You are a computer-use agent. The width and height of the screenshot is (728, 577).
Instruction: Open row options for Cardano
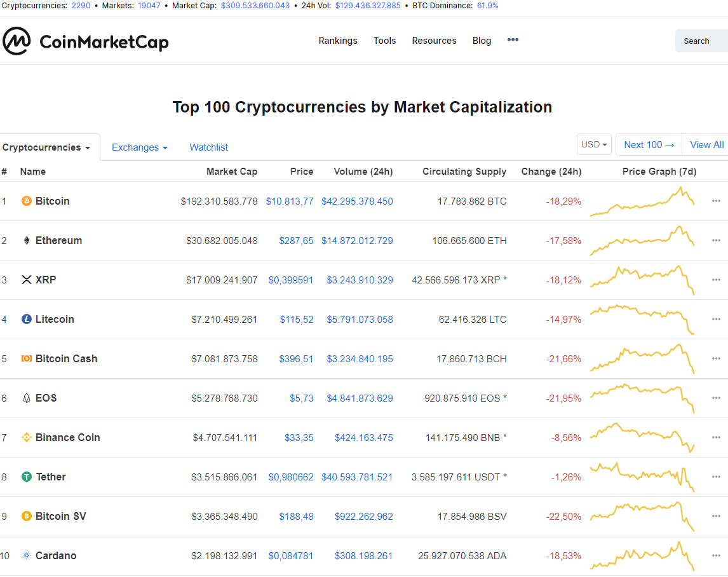pyautogui.click(x=716, y=555)
